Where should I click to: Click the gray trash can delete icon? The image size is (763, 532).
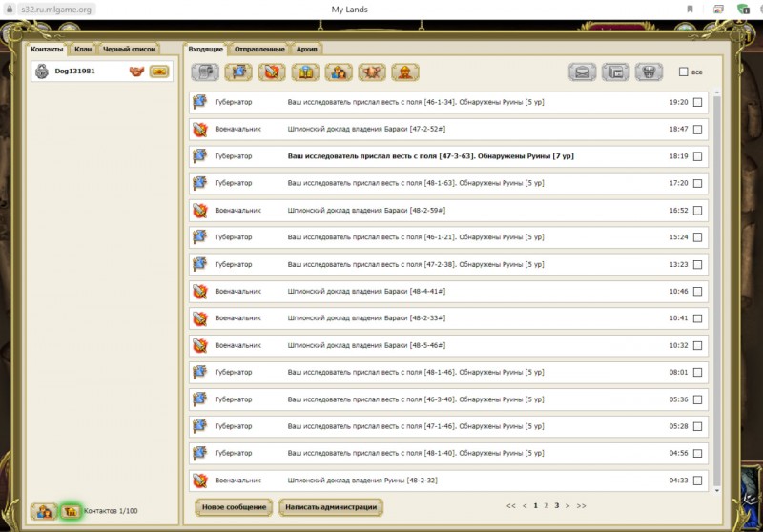point(650,72)
